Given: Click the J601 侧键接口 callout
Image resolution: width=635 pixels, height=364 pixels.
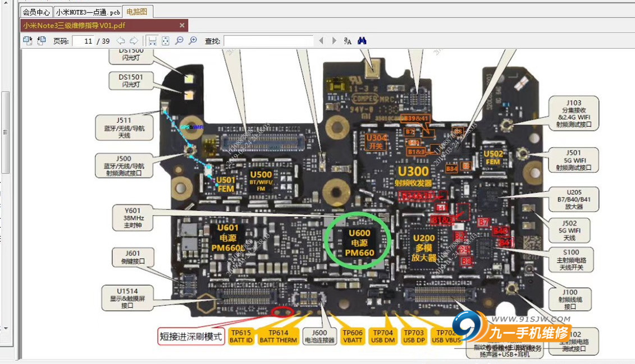Looking at the screenshot, I should click(133, 257).
